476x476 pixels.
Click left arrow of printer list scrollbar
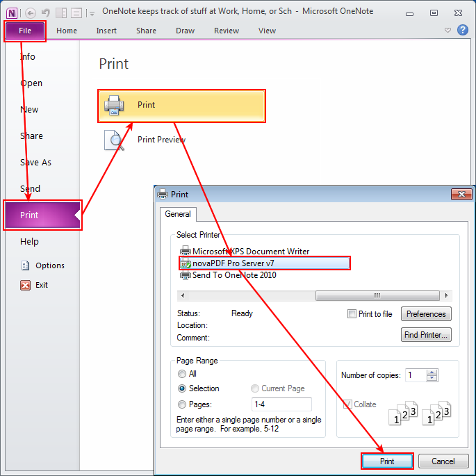click(x=183, y=295)
